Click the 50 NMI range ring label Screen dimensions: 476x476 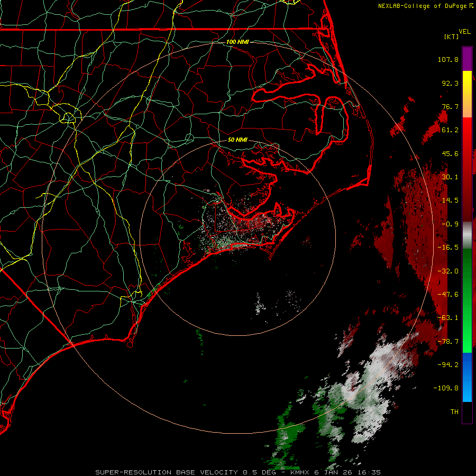[237, 140]
